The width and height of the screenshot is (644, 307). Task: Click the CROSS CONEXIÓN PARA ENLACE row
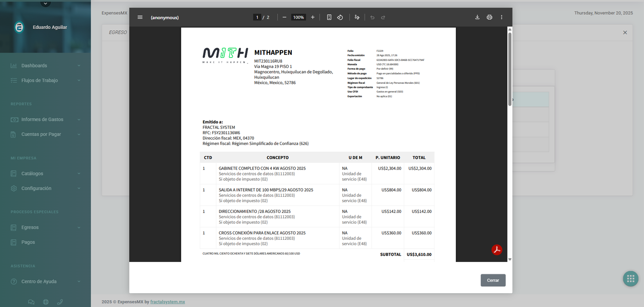tap(317, 238)
